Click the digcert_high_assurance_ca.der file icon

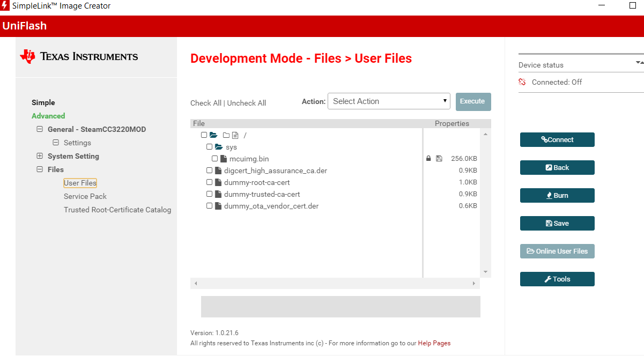pos(218,171)
